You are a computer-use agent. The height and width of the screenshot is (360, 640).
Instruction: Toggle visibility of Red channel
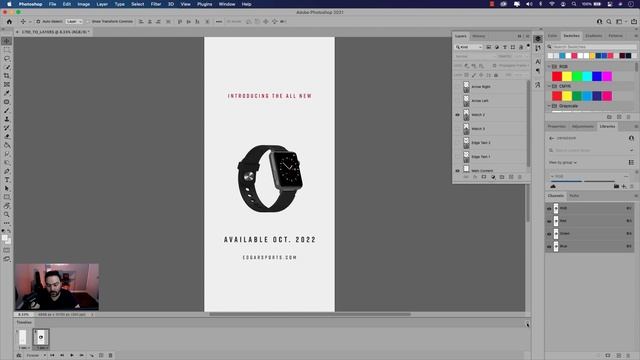549,221
